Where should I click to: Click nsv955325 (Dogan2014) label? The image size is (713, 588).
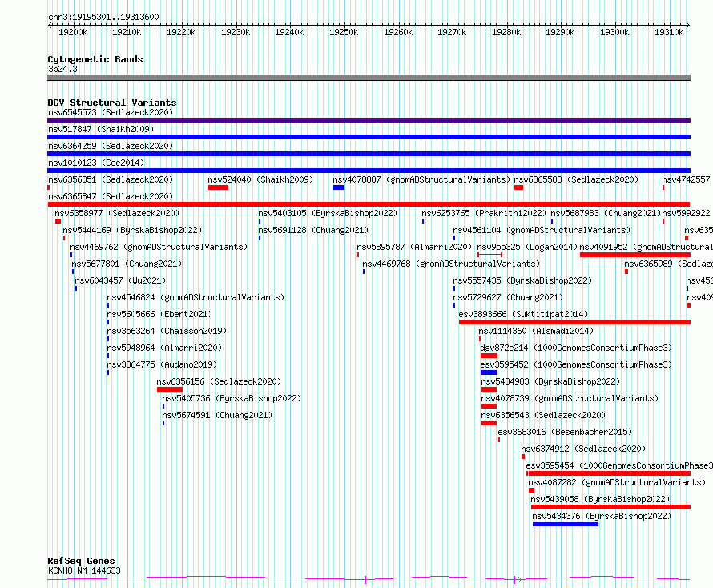(527, 247)
